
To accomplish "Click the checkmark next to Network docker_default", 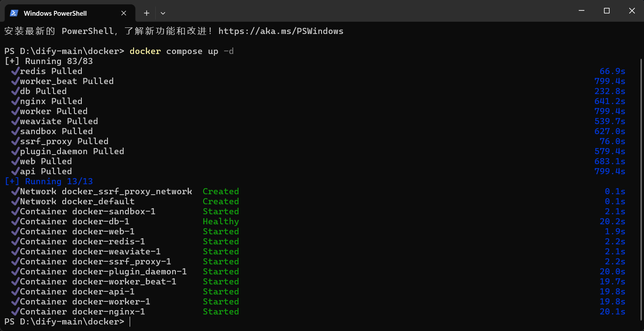I will click(x=15, y=201).
